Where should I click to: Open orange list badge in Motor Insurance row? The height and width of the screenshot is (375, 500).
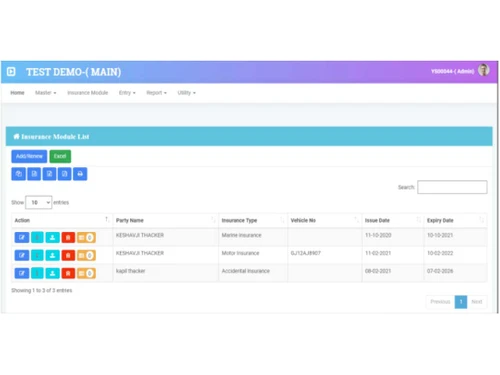(86, 255)
